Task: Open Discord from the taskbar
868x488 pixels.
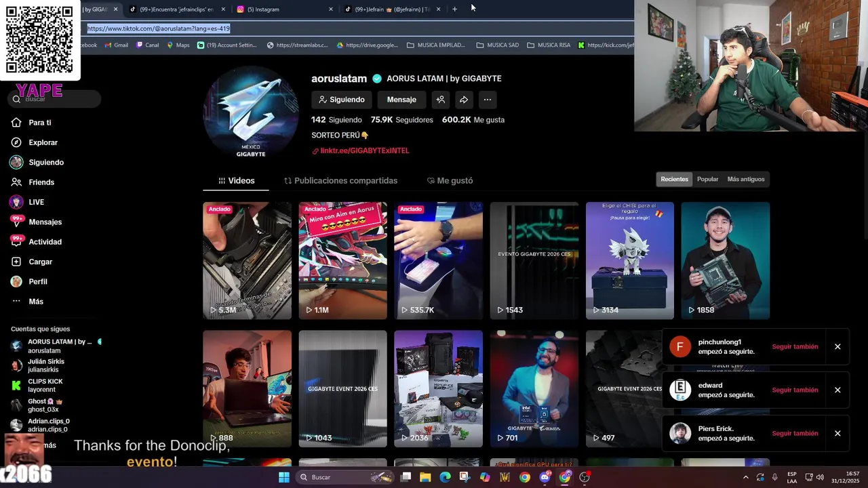Action: tap(545, 477)
